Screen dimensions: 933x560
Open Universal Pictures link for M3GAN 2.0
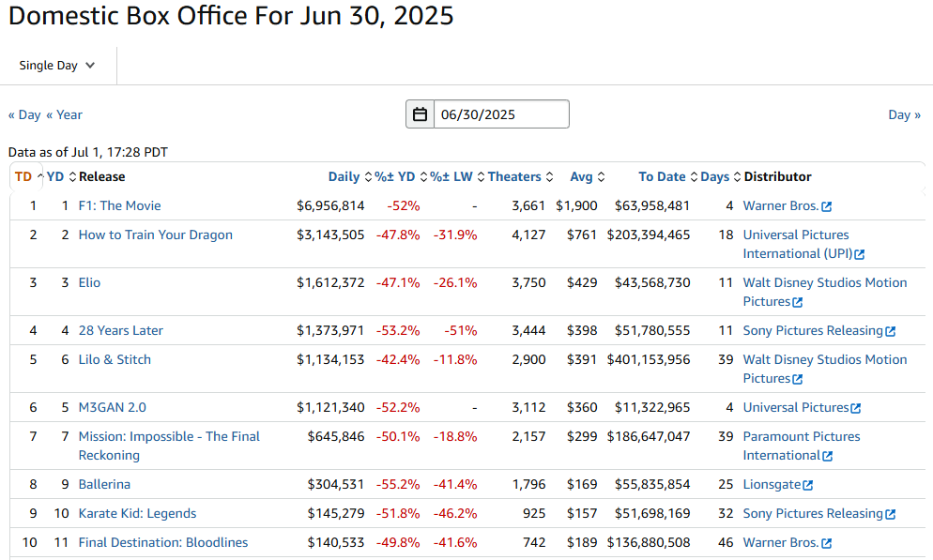tap(796, 407)
